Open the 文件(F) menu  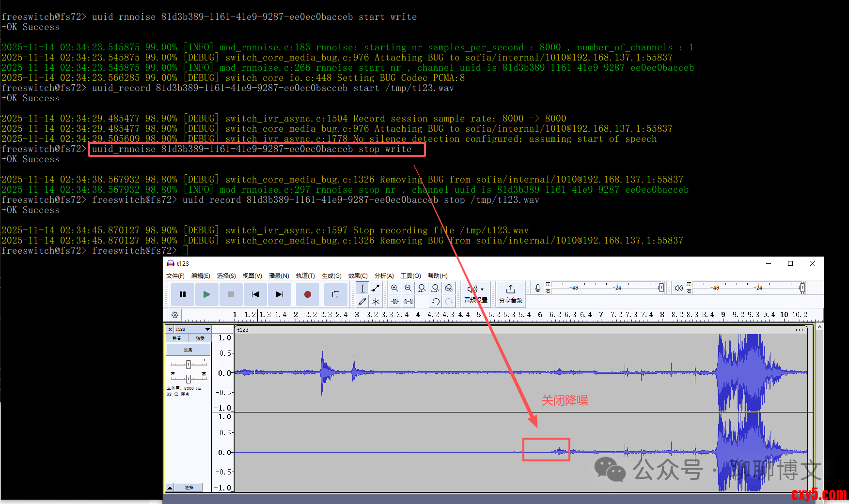coord(175,275)
